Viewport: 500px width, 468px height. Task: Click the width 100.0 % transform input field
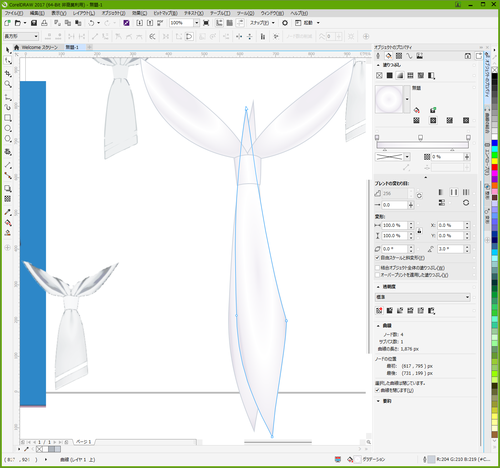pos(395,225)
